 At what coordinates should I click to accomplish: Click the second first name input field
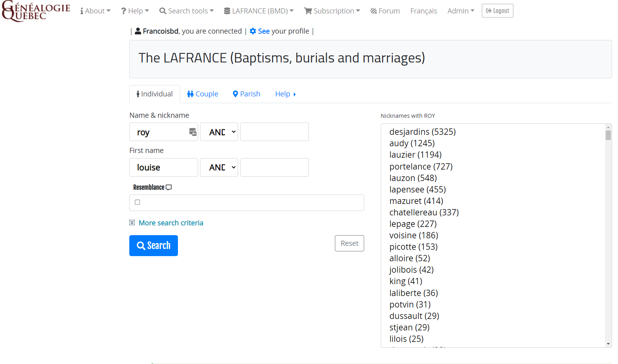[274, 168]
